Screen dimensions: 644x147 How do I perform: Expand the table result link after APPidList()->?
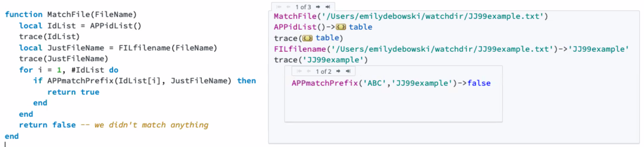360,27
